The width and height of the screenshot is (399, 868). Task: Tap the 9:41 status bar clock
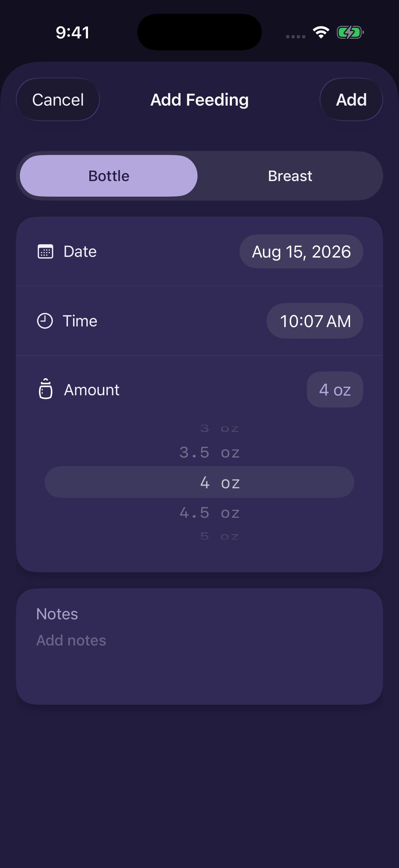click(73, 33)
